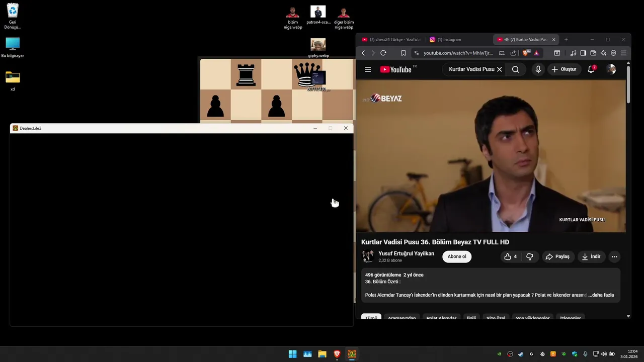
Task: Open YouTube notifications bell
Action: pos(591,69)
